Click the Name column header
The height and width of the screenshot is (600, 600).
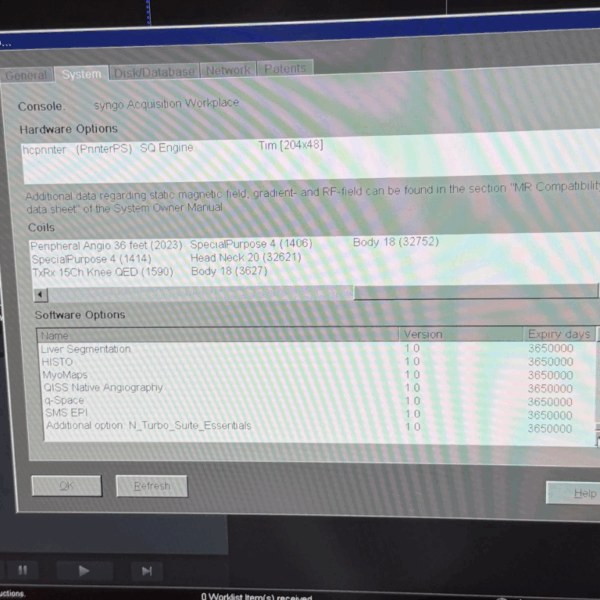point(218,335)
